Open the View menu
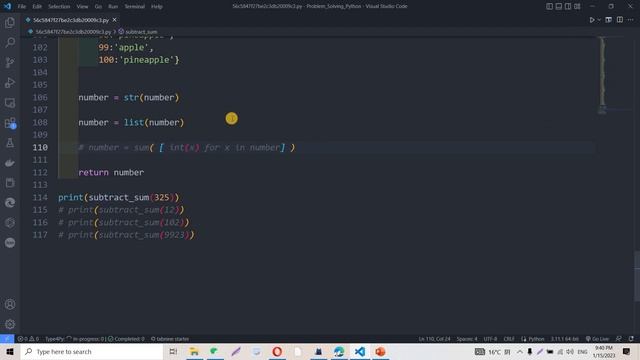Image resolution: width=640 pixels, height=360 pixels. pyautogui.click(x=82, y=7)
